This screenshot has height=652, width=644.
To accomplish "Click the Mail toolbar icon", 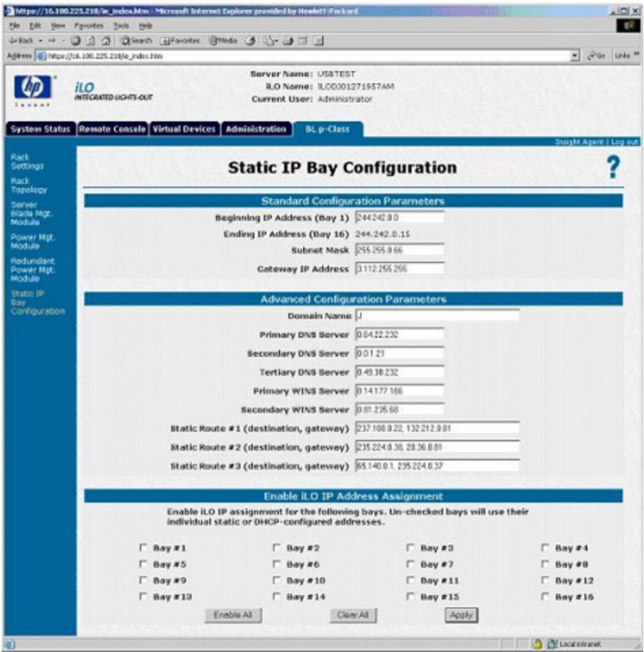I will [270, 41].
